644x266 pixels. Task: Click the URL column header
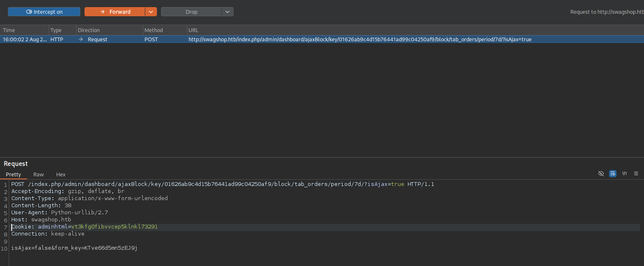(194, 30)
